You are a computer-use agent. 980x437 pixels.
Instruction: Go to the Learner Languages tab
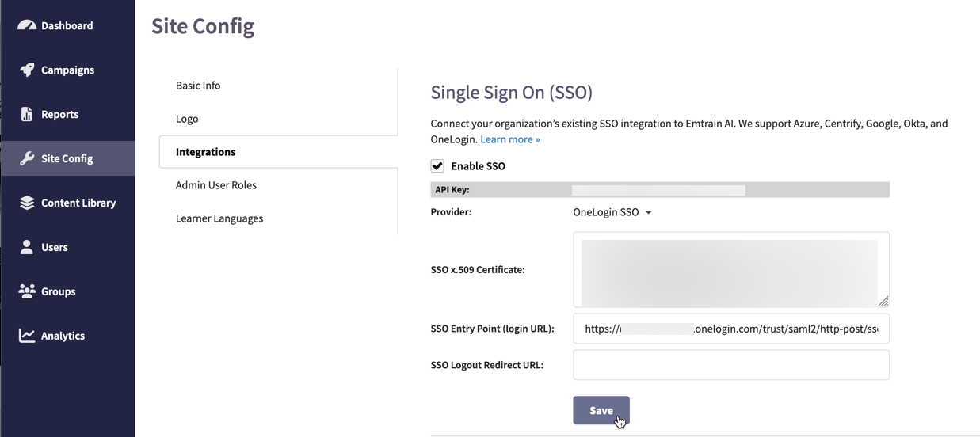[x=219, y=218]
